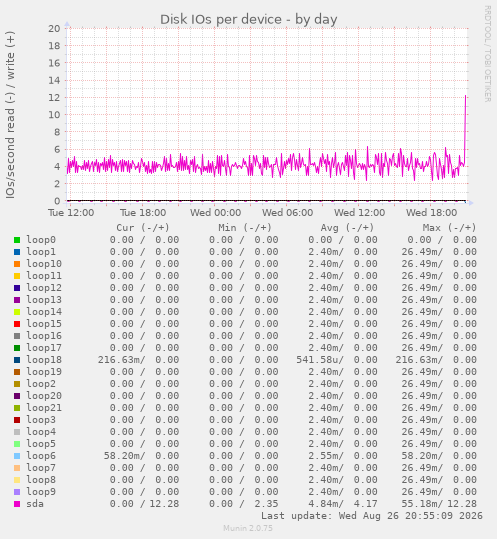Select the 'loop2' legend label

[x=41, y=384]
